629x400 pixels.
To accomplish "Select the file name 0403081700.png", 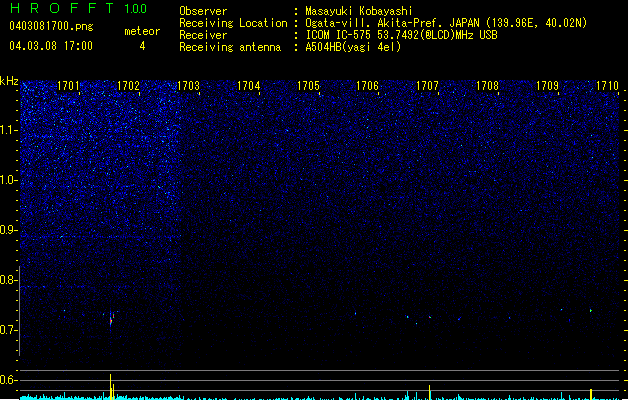I will [51, 26].
